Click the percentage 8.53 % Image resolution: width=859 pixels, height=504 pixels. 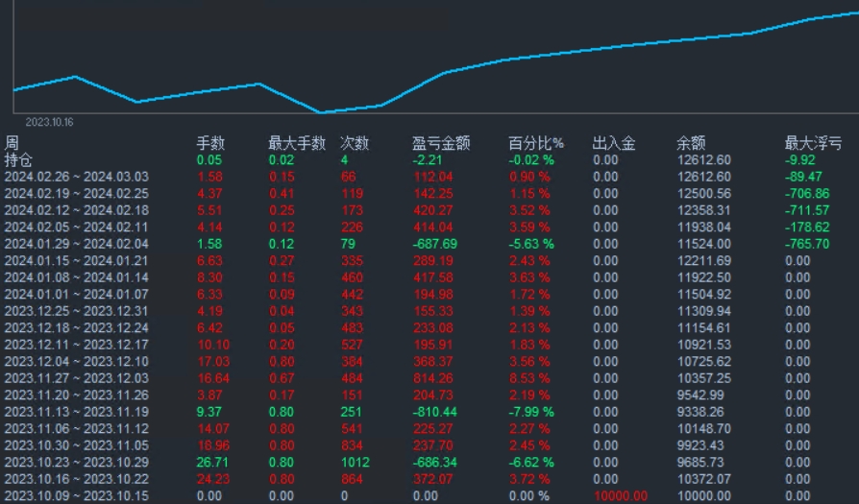click(529, 378)
